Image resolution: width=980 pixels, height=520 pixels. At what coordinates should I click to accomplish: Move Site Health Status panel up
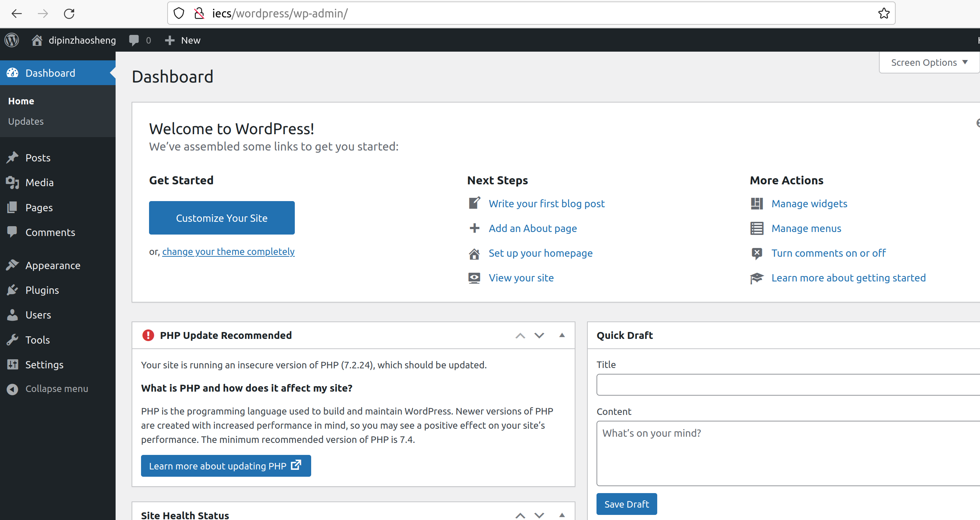pyautogui.click(x=520, y=515)
